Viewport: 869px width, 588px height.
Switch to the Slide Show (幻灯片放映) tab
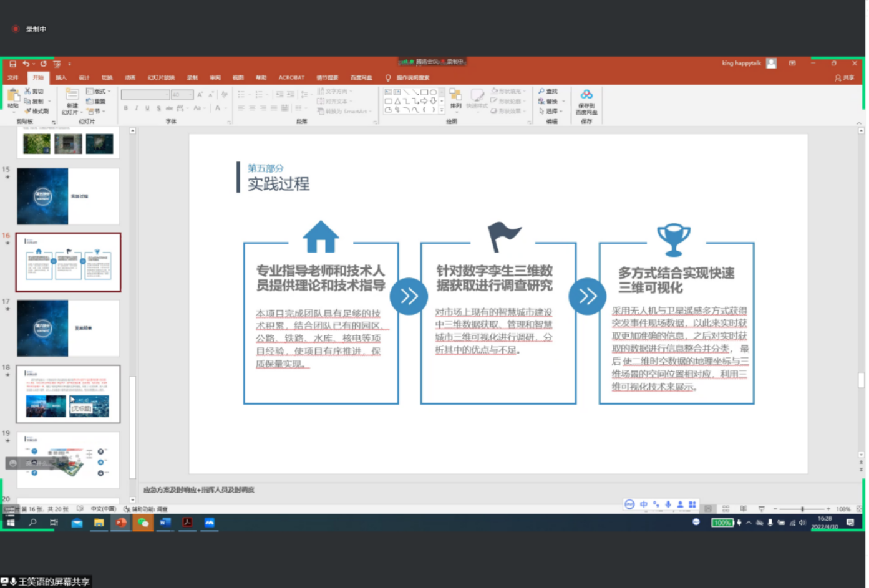161,78
